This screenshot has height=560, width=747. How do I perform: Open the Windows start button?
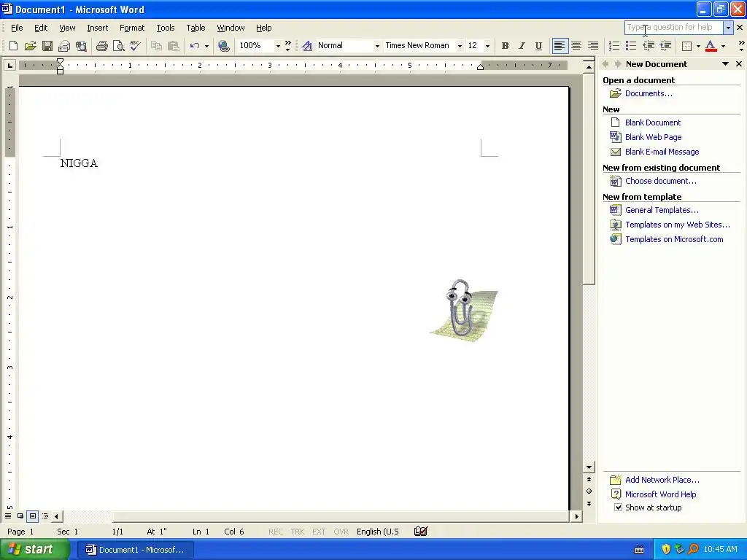34,549
